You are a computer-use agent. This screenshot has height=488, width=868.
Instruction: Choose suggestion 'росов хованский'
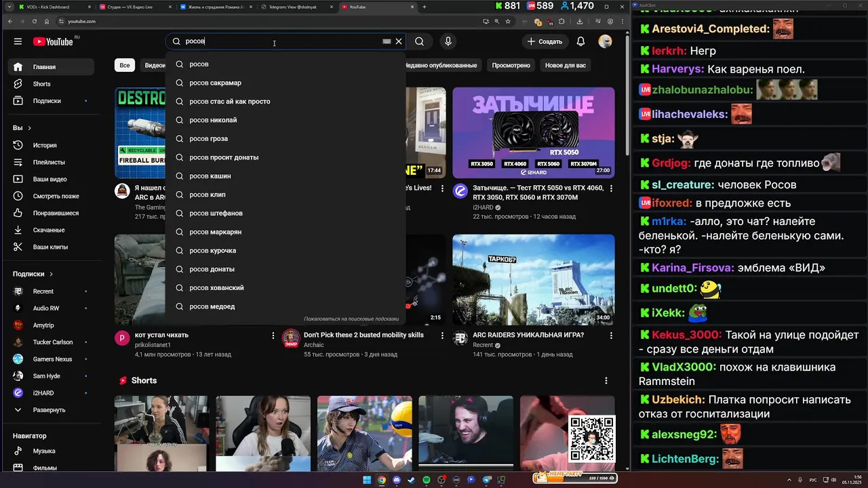click(285, 287)
